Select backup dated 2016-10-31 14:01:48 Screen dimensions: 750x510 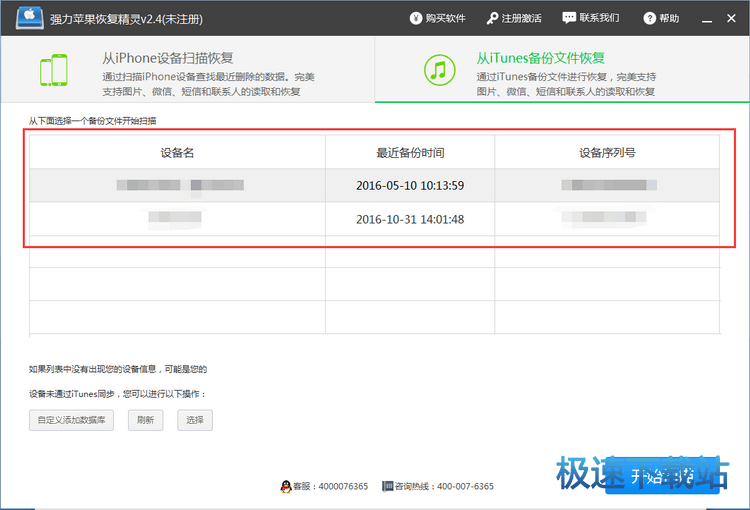[x=375, y=219]
